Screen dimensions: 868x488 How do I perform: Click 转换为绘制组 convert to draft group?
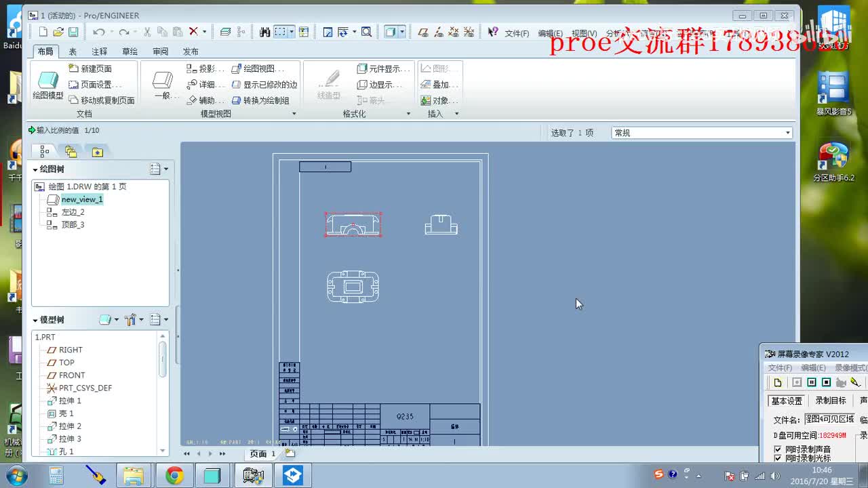point(260,100)
